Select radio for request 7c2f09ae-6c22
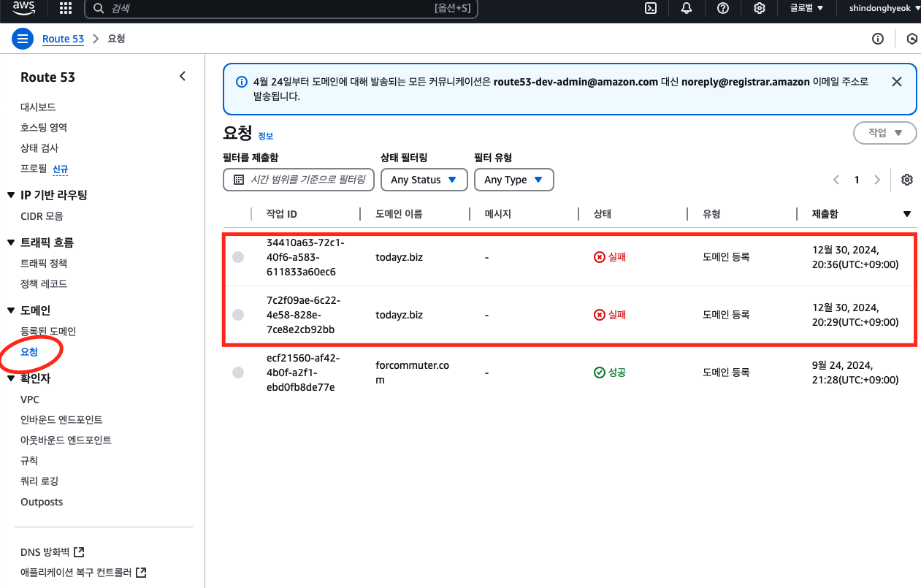Screen dimensions: 921x588 pos(238,315)
